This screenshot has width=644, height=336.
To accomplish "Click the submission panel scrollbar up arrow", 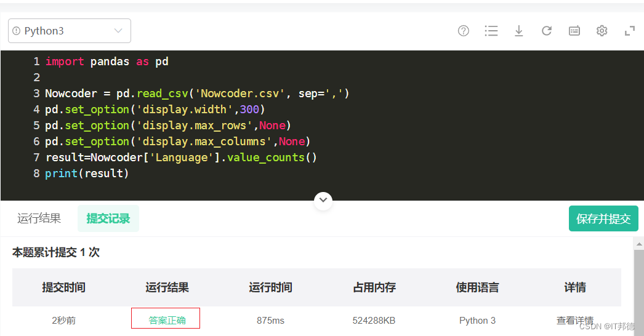I will coord(639,244).
